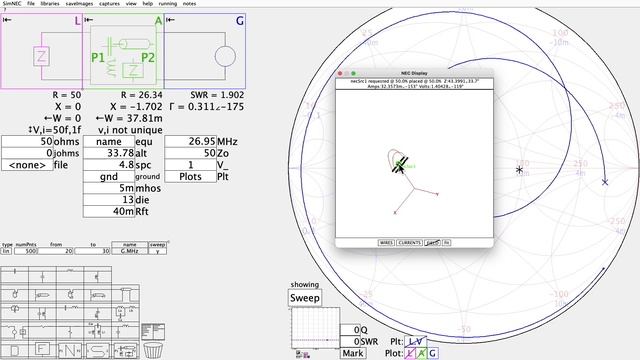Click the collapse arrow in L block
Image resolution: width=640 pixels, height=360 pixels.
(x=7, y=20)
